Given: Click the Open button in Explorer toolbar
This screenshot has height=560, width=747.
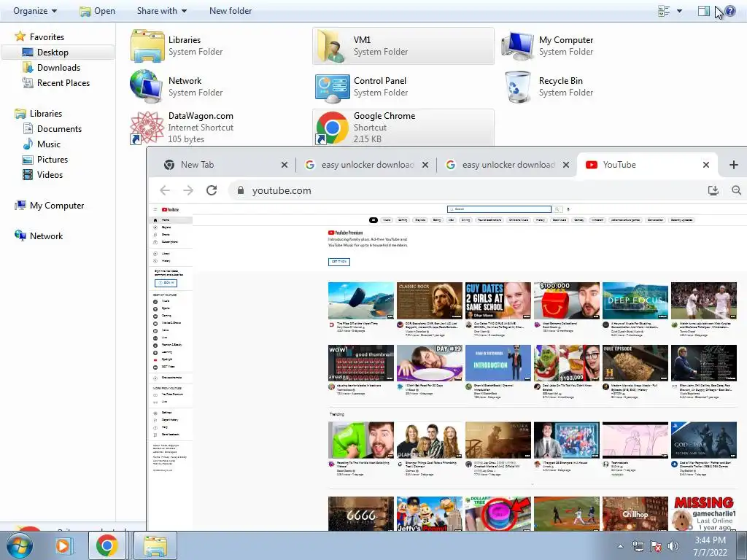Looking at the screenshot, I should pyautogui.click(x=97, y=10).
